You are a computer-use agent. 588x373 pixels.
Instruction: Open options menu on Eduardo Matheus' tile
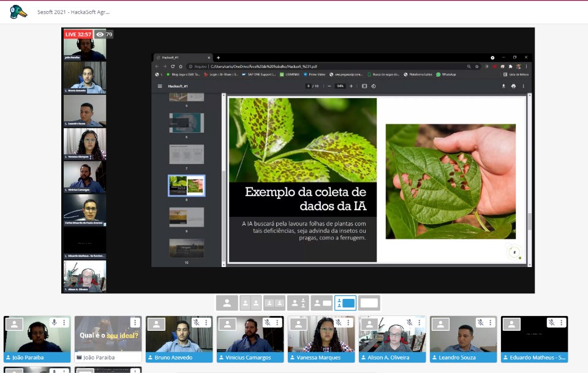562,322
